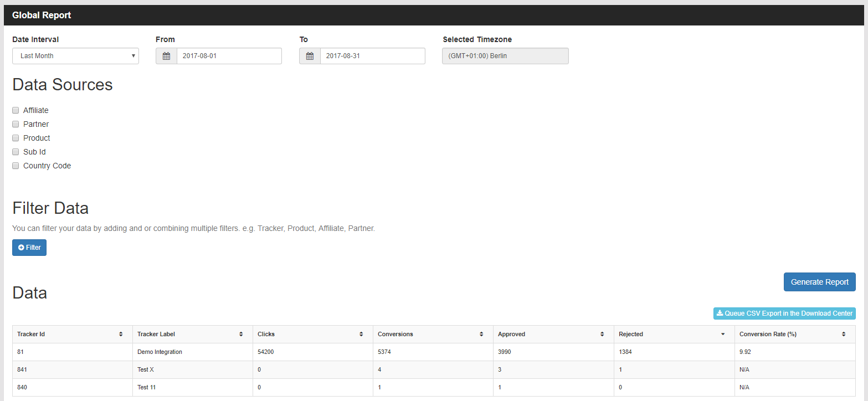The width and height of the screenshot is (868, 401).
Task: Click the Data Sources heading
Action: 63,85
